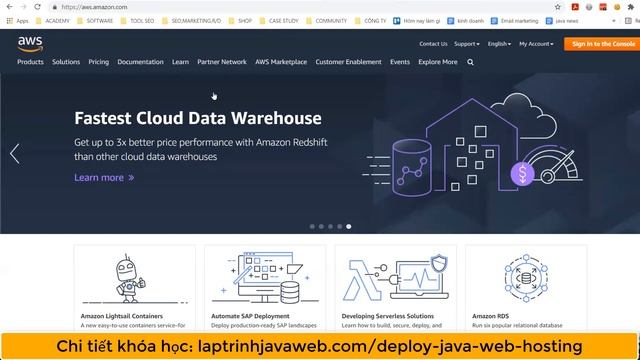Click Amazon Lightsail Containers title

122,316
